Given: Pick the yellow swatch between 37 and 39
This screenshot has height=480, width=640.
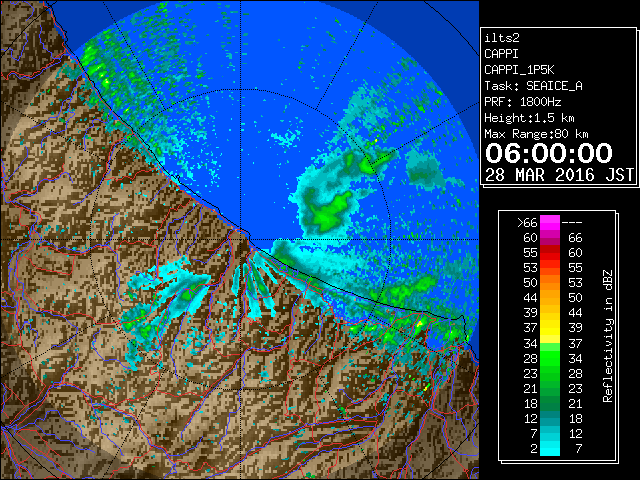Looking at the screenshot, I should click(x=550, y=328).
